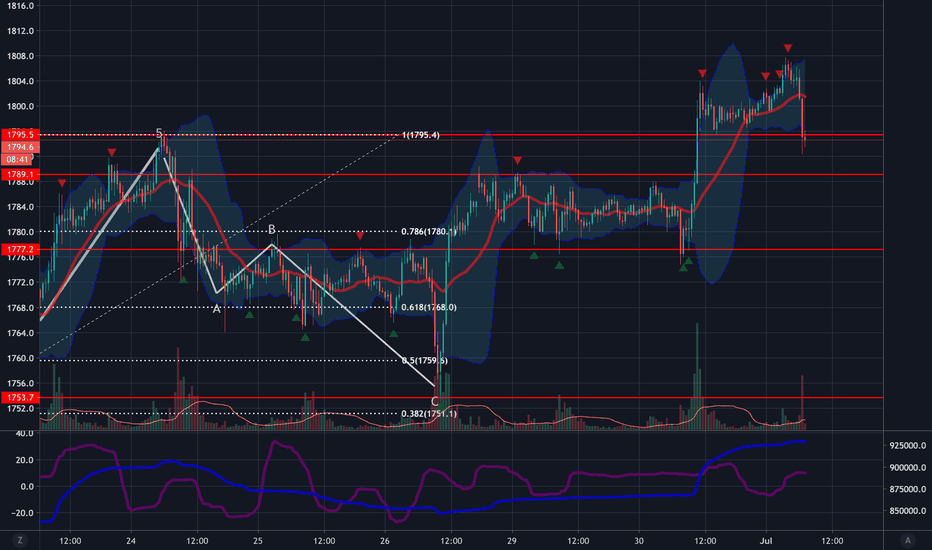932x550 pixels.
Task: Click the red down-triangle near the 29 date
Action: click(x=517, y=161)
